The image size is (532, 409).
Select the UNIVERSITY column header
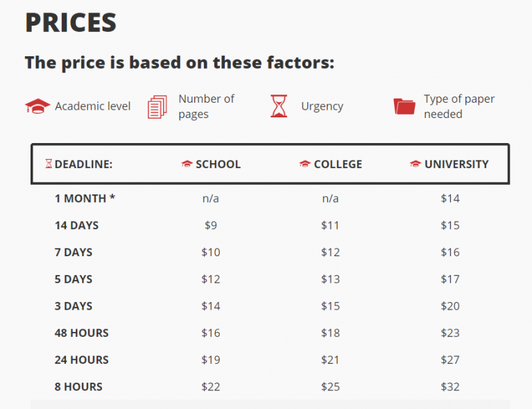[456, 165]
